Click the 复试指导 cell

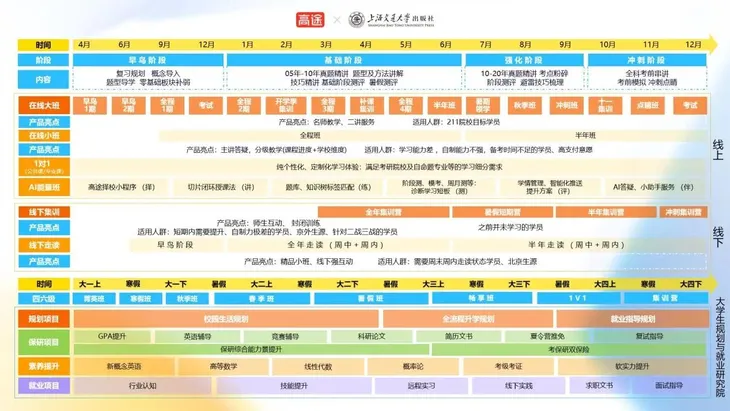(649, 336)
